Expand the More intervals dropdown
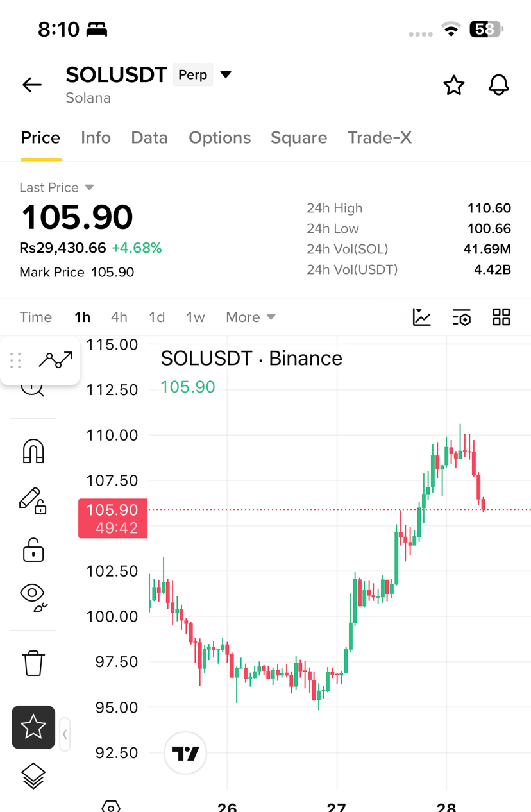Image resolution: width=531 pixels, height=812 pixels. coord(251,317)
